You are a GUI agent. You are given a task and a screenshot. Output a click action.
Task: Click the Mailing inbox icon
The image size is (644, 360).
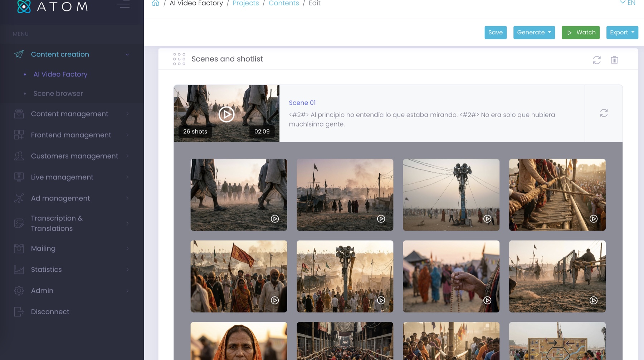[19, 248]
